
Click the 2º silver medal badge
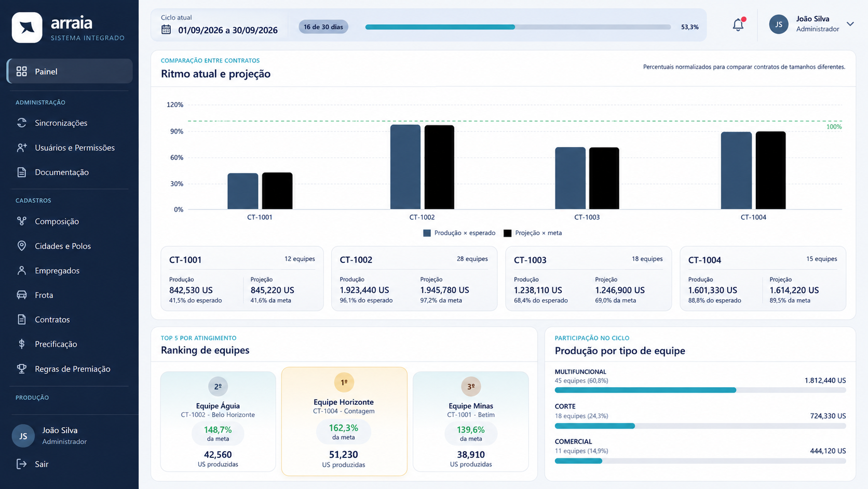pyautogui.click(x=218, y=387)
